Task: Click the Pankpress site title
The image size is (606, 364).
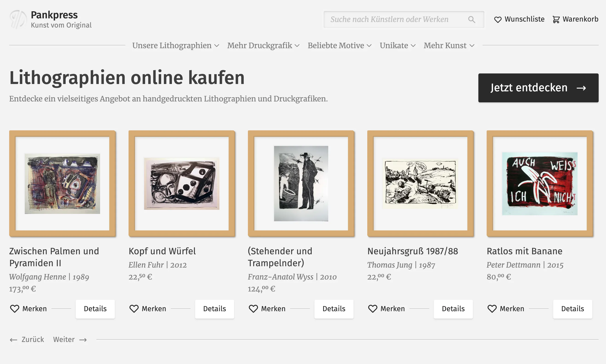Action: [x=54, y=15]
